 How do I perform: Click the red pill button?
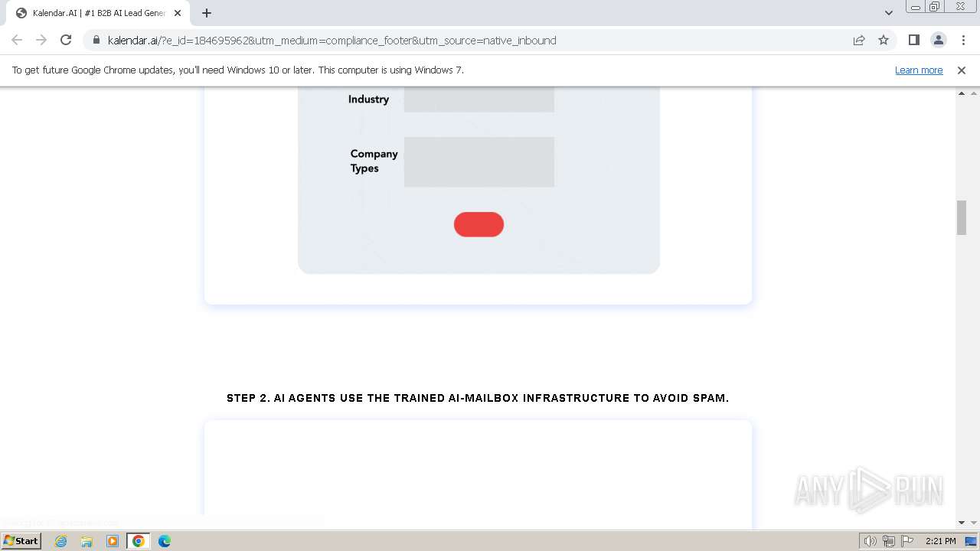[479, 224]
